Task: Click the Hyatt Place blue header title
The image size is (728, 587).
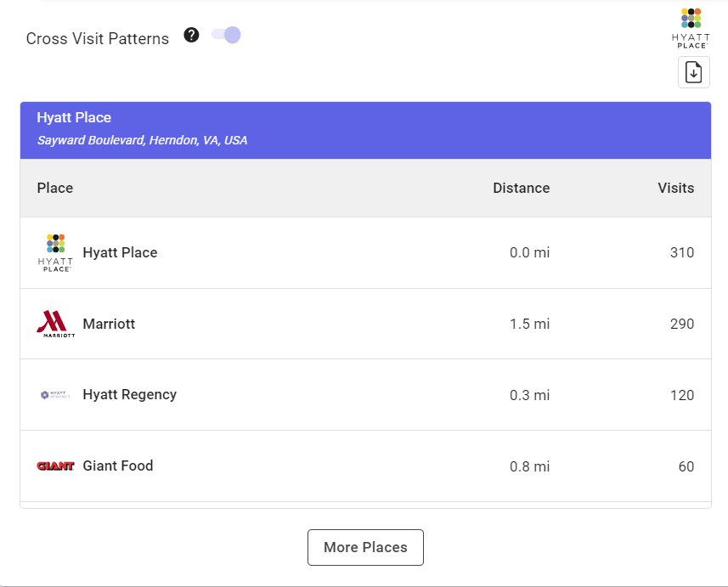Action: [x=74, y=117]
